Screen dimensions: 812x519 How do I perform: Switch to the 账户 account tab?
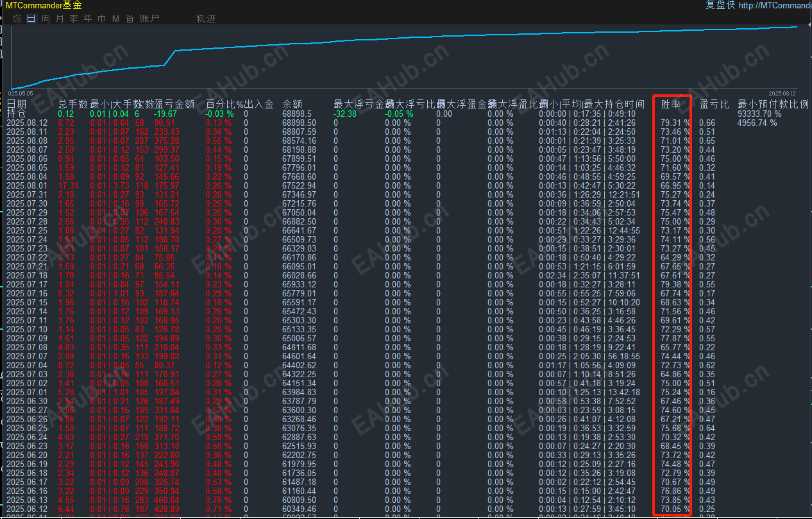click(x=149, y=19)
